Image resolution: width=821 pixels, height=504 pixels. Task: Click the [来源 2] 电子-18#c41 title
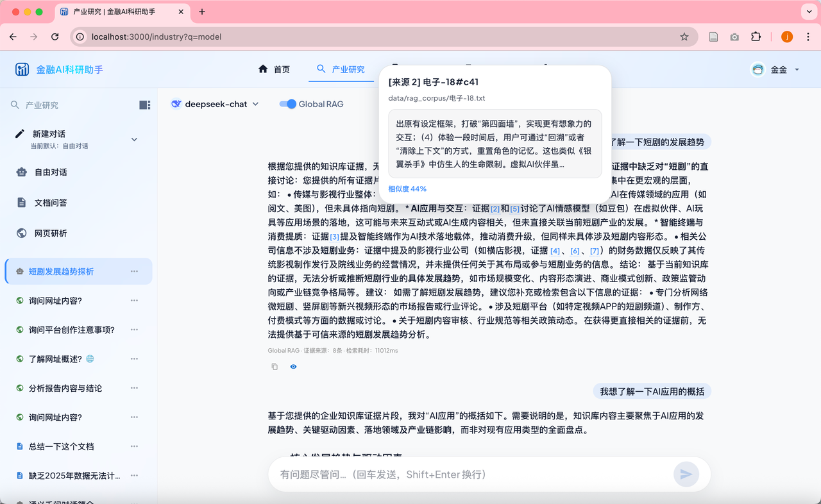click(x=434, y=82)
